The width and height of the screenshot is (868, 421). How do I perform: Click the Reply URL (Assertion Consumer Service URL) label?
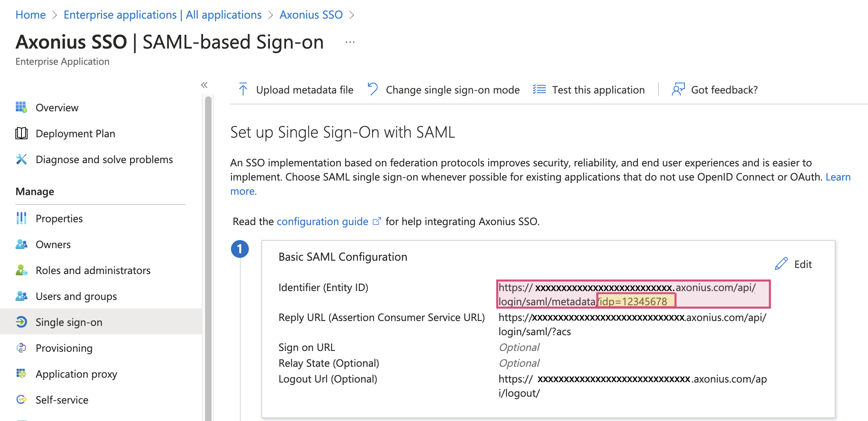coord(382,317)
